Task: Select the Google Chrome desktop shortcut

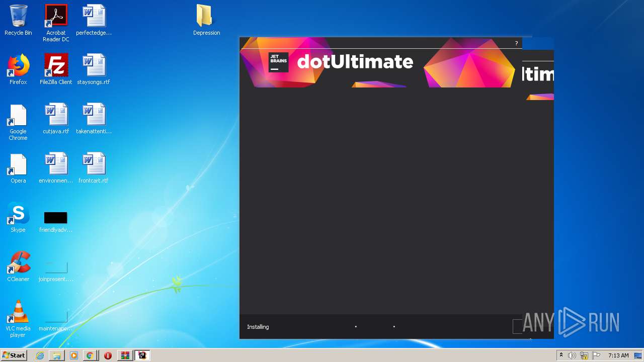Action: click(x=18, y=123)
